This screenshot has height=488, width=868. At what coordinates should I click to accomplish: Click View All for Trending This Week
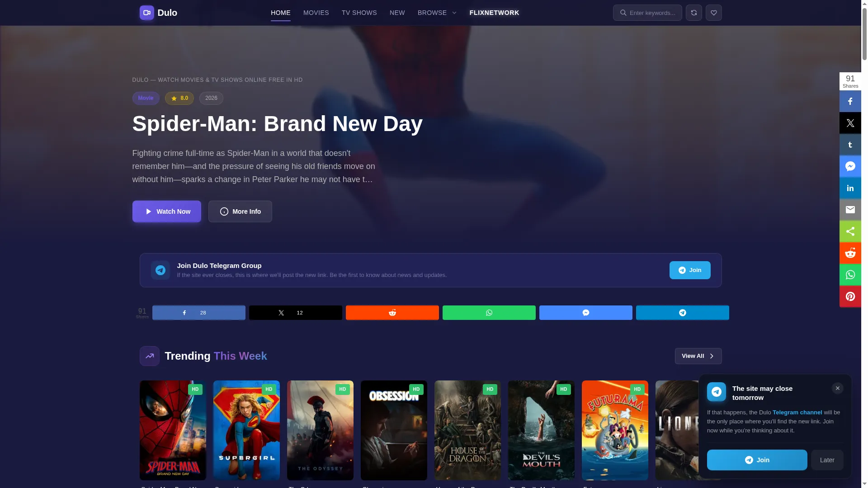698,356
